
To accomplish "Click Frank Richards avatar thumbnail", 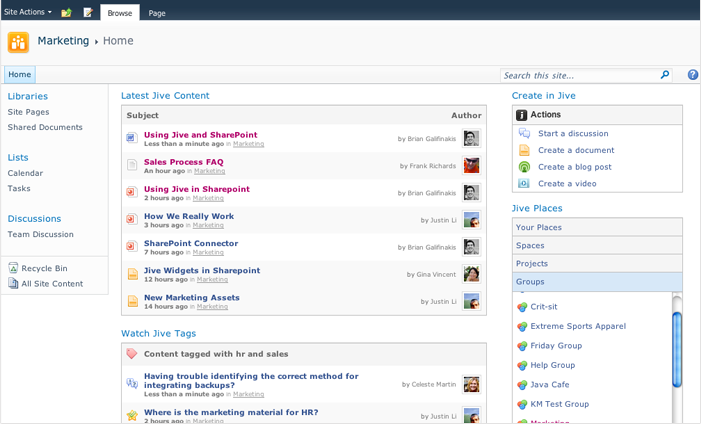I will (x=471, y=165).
